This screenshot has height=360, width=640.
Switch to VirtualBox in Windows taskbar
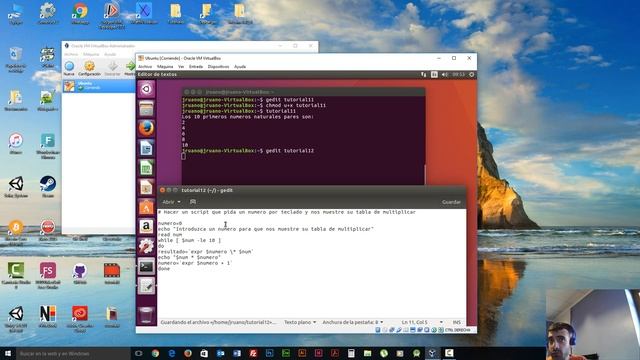(433, 353)
